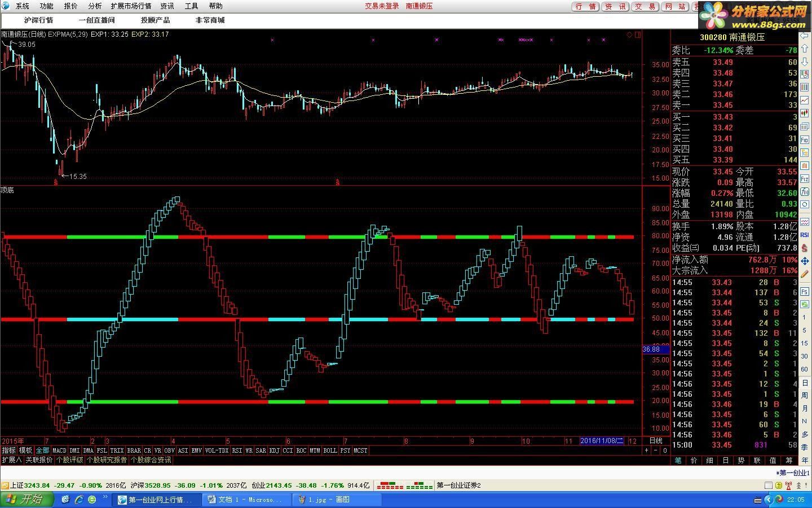
Task: Click the 月 period button in right toolbar
Action: (x=805, y=408)
